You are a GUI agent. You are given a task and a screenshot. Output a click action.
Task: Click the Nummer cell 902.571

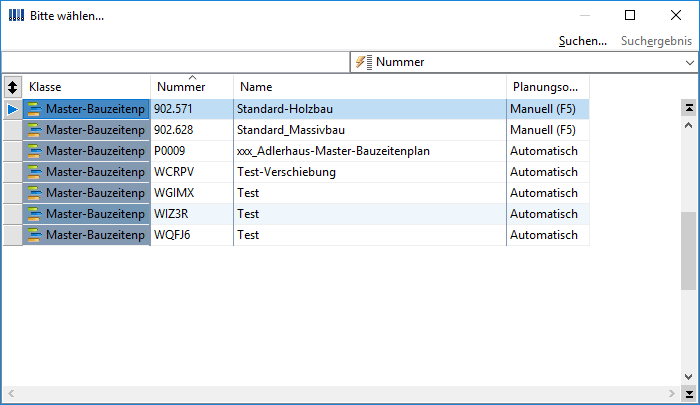pos(192,109)
